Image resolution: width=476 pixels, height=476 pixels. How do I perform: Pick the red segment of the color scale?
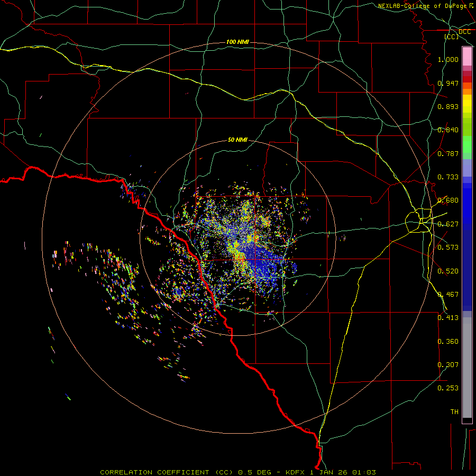[467, 79]
